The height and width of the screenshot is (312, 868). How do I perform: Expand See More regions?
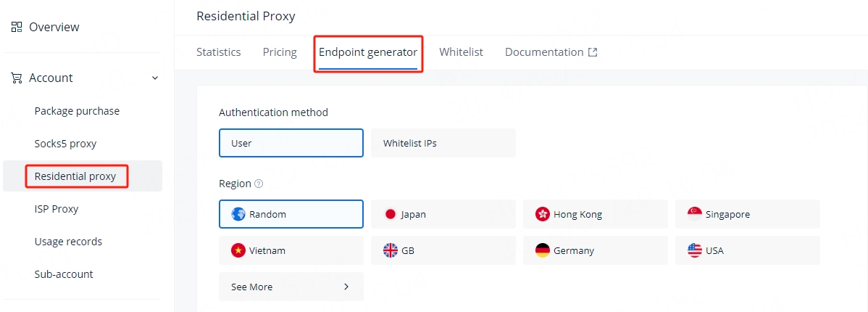(291, 287)
